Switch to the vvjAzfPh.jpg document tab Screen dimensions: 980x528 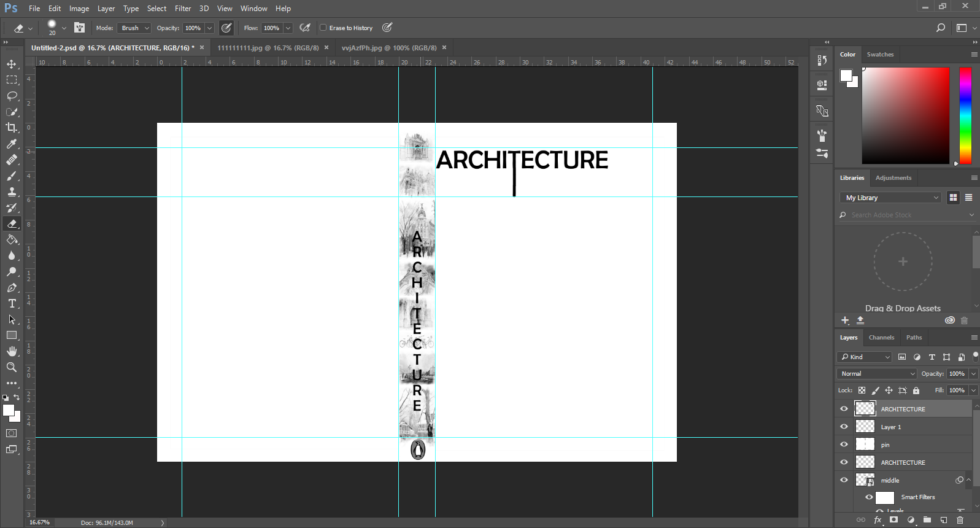pyautogui.click(x=389, y=48)
